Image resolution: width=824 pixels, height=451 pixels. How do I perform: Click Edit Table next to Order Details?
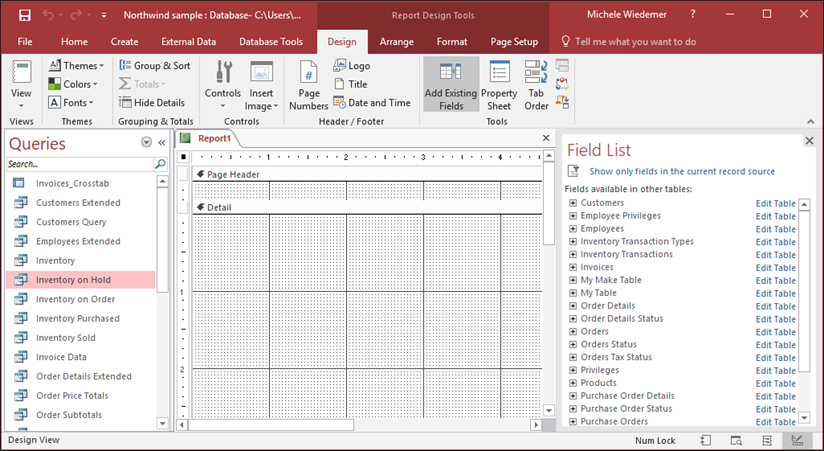pyautogui.click(x=776, y=306)
